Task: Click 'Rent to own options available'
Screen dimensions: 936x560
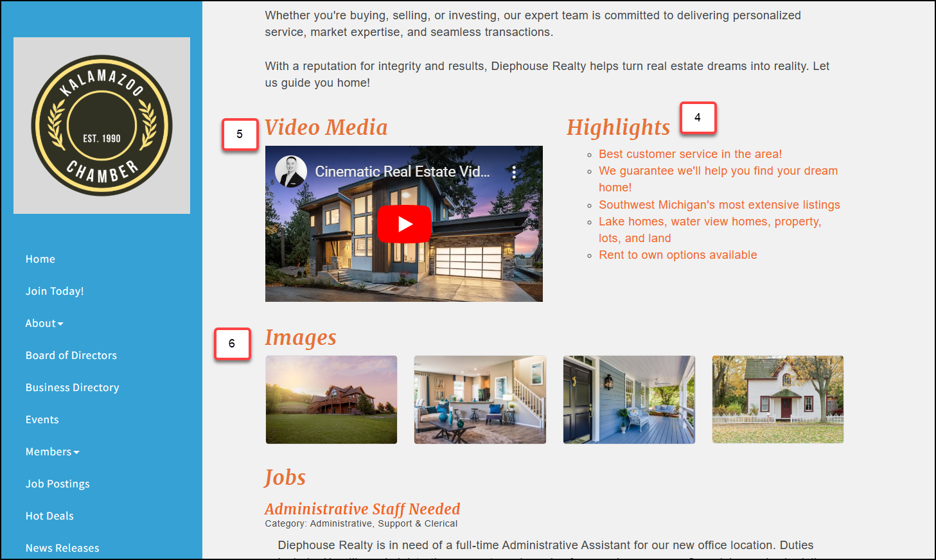Action: [x=678, y=255]
